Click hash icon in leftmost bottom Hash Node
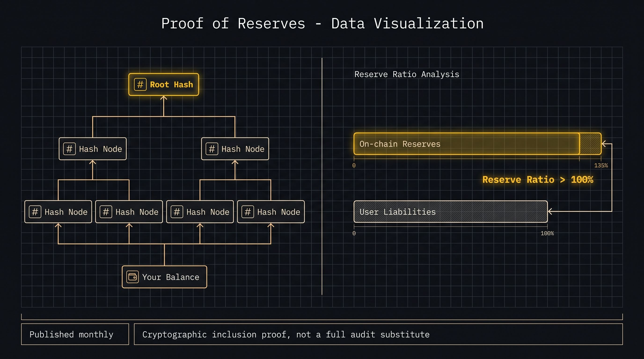This screenshot has width=644, height=359. point(35,212)
